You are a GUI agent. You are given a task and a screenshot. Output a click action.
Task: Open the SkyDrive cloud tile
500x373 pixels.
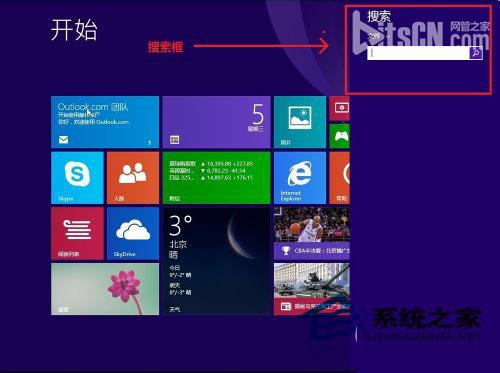(133, 233)
